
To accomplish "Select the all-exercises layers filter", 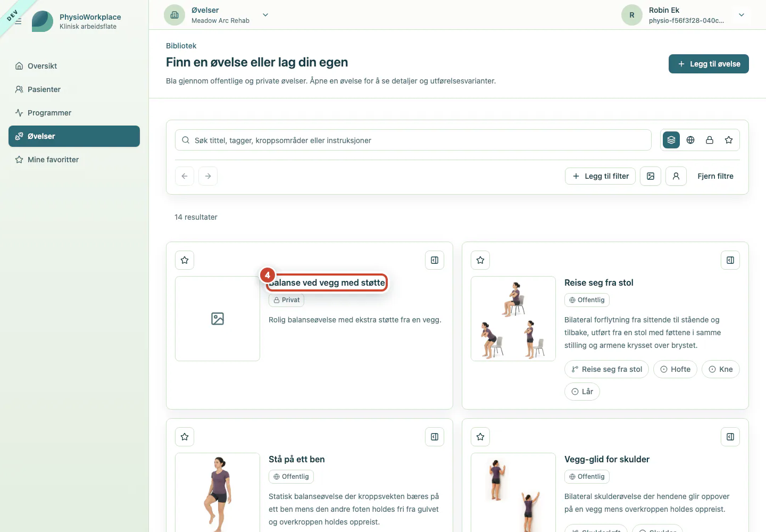I will click(x=671, y=140).
